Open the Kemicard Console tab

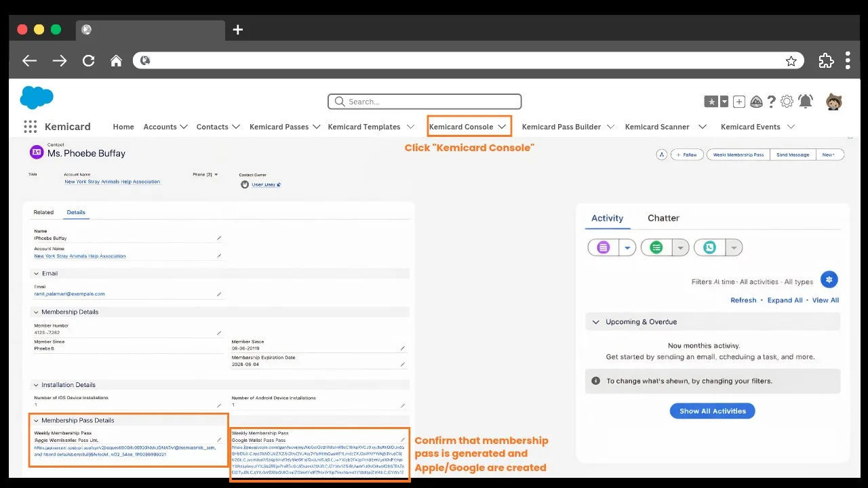point(461,127)
